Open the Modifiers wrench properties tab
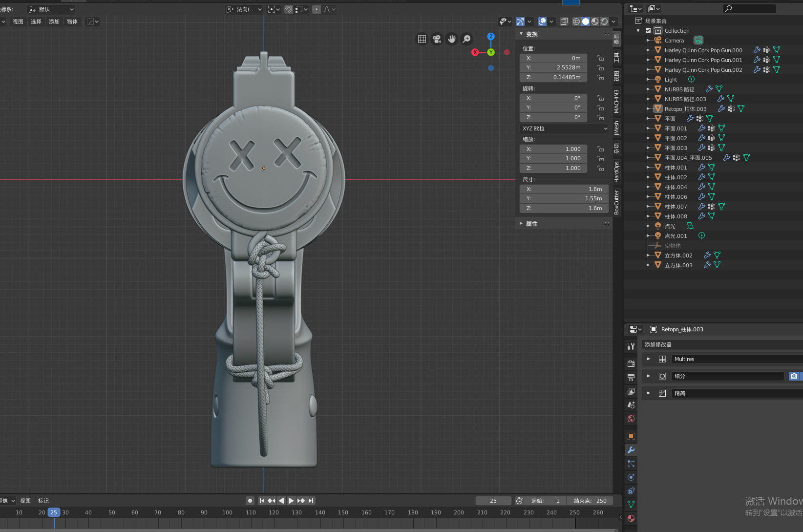Image resolution: width=803 pixels, height=532 pixels. [631, 450]
